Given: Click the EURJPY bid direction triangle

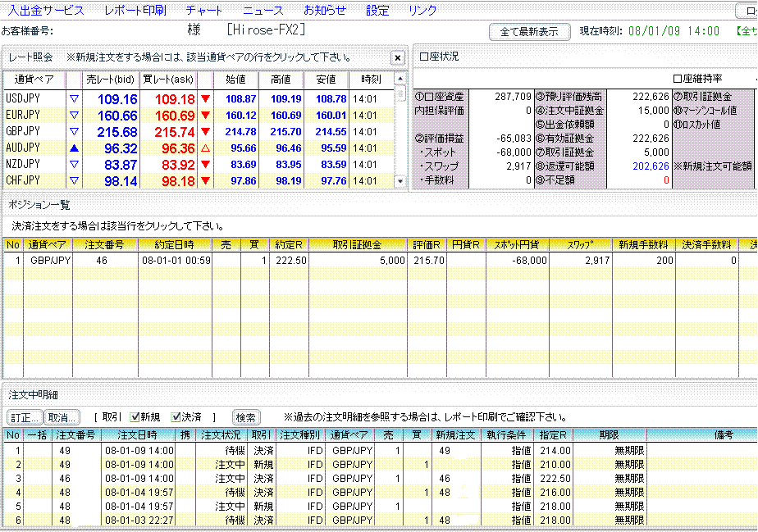Looking at the screenshot, I should [x=74, y=116].
